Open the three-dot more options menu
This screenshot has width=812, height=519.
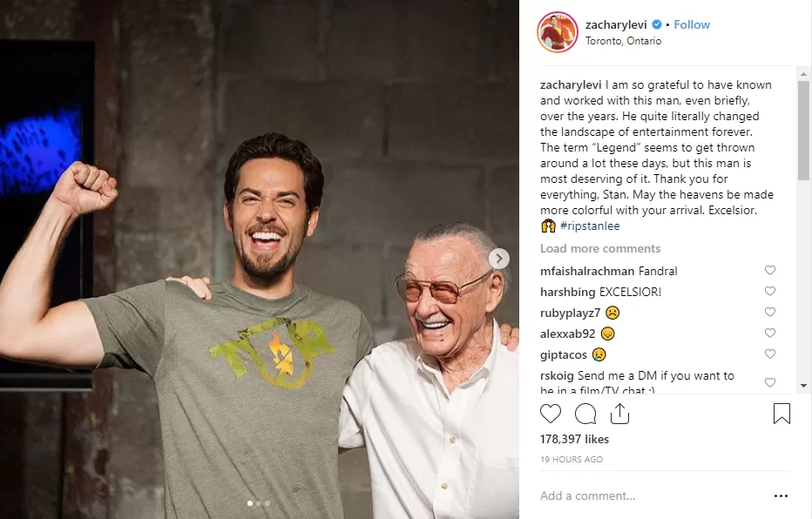point(781,496)
